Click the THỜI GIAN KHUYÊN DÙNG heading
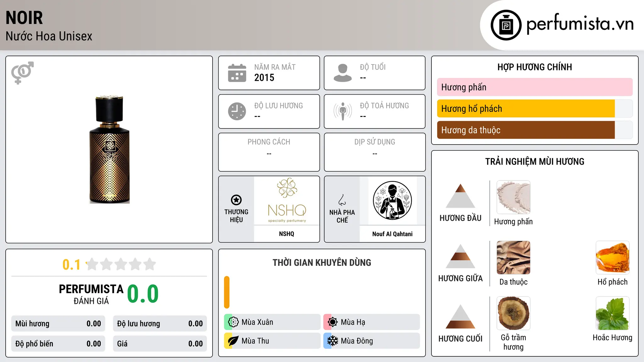 tap(322, 262)
